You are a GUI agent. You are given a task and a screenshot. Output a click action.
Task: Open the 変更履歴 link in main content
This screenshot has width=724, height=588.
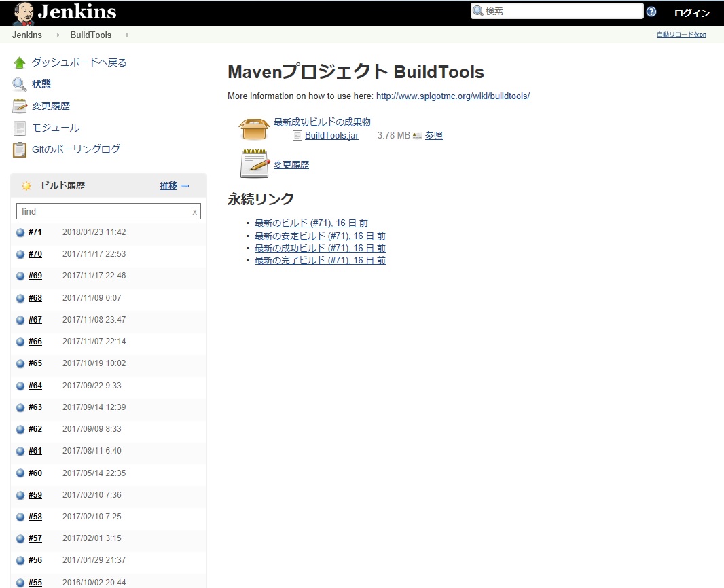pos(291,165)
